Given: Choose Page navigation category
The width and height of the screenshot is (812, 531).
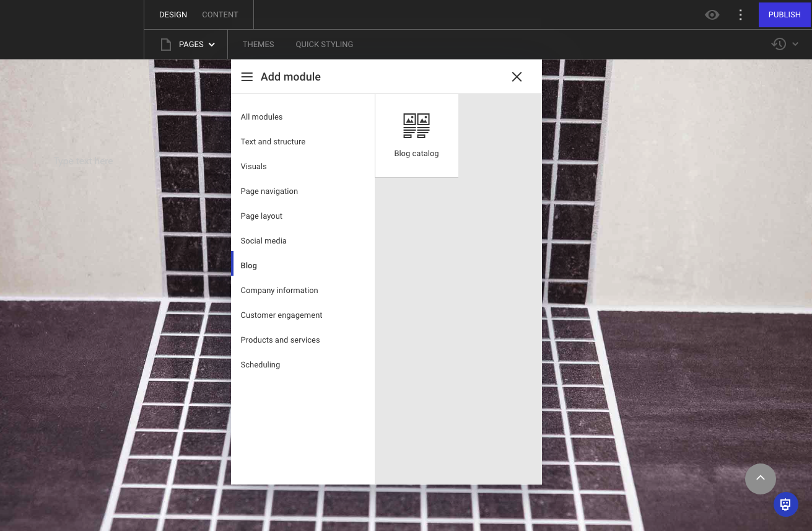Looking at the screenshot, I should click(x=303, y=191).
